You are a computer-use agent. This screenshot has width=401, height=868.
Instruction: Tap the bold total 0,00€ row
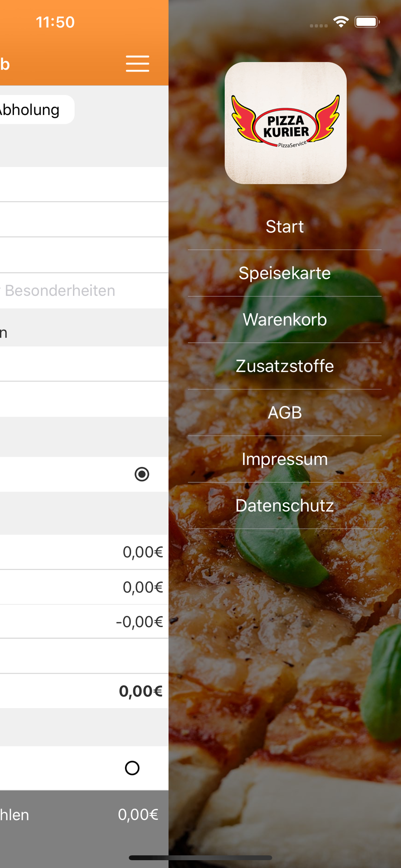coord(84,691)
